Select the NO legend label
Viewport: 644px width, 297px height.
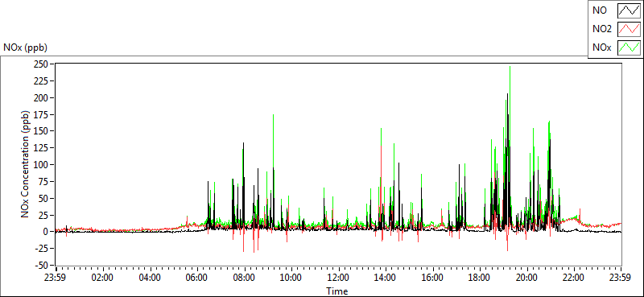600,10
